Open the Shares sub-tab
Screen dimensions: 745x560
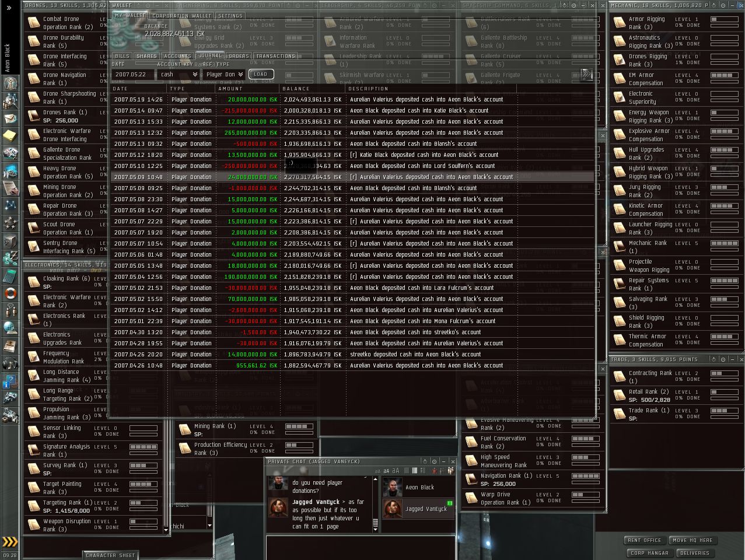coord(146,56)
